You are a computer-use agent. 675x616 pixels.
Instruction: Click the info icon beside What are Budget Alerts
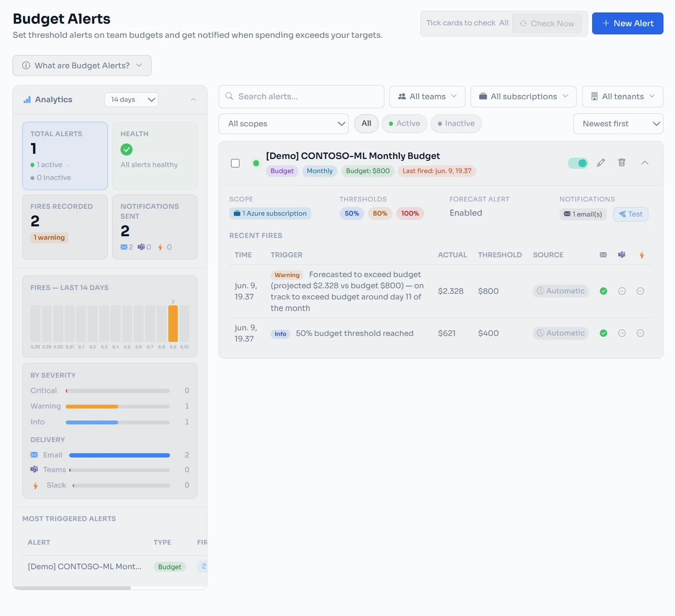26,65
